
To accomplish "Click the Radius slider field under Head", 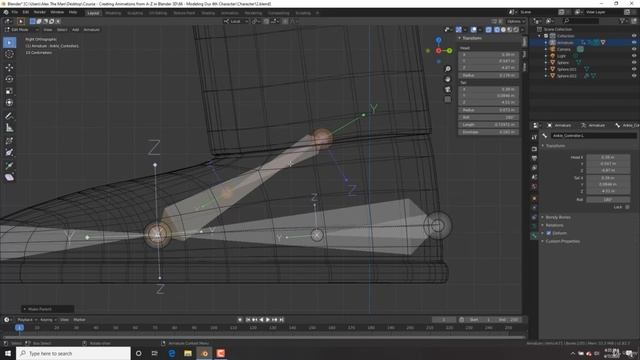I will [489, 75].
